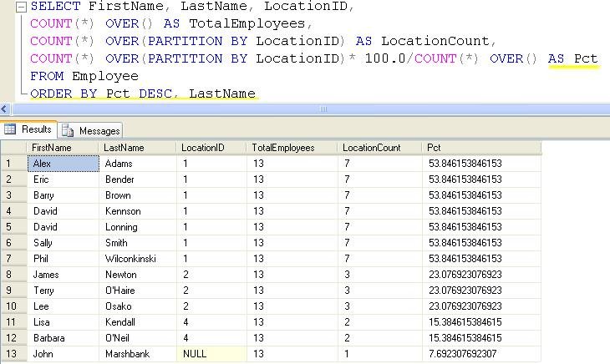This screenshot has width=610, height=364.
Task: Click the O'Haire last name cell
Action: click(x=138, y=291)
